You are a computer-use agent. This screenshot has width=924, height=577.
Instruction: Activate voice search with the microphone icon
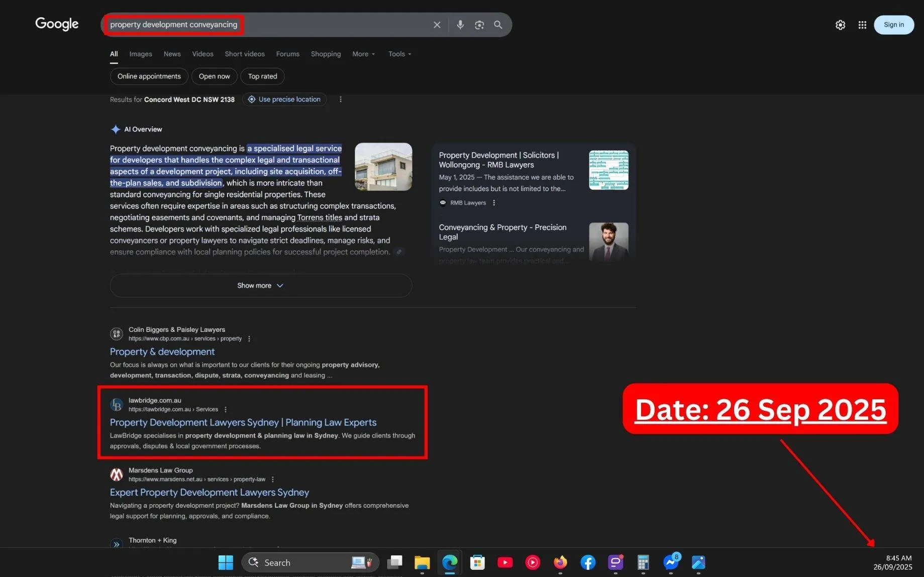tap(460, 24)
